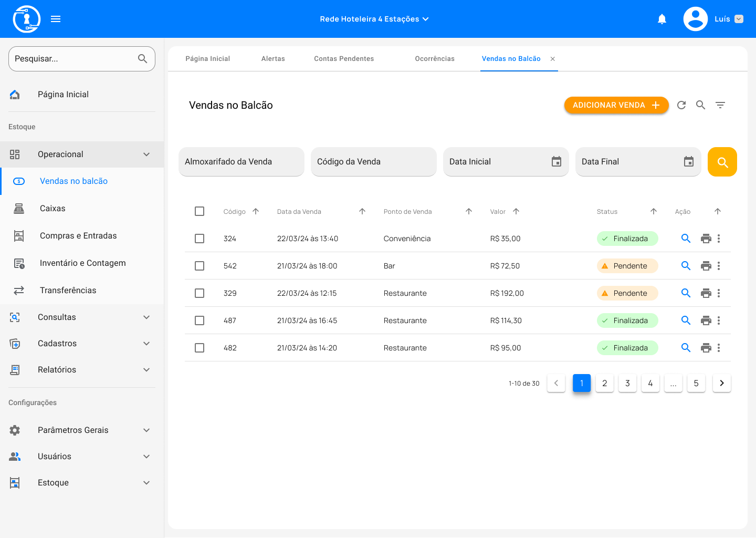This screenshot has width=756, height=538.
Task: Click the orange search filter button
Action: pos(722,162)
